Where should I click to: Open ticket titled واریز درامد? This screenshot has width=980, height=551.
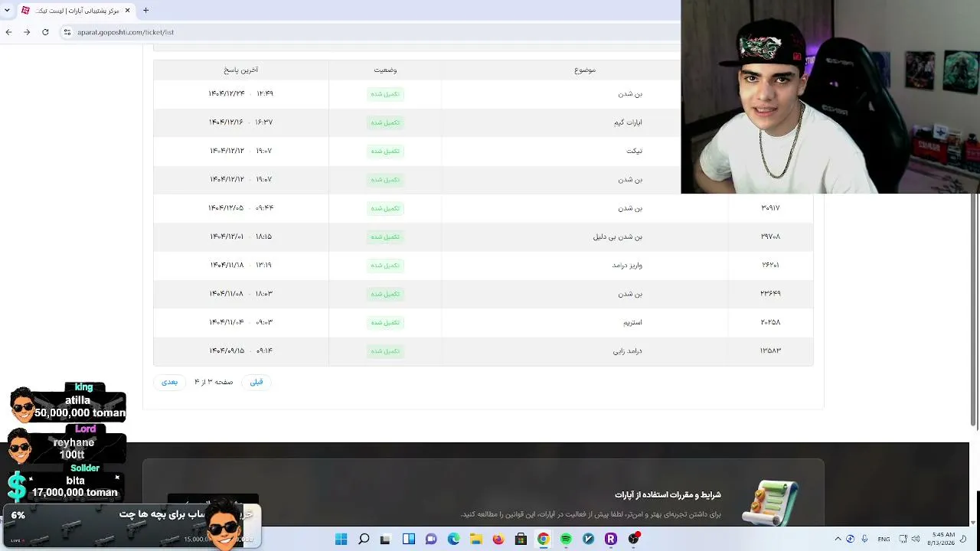pyautogui.click(x=627, y=266)
